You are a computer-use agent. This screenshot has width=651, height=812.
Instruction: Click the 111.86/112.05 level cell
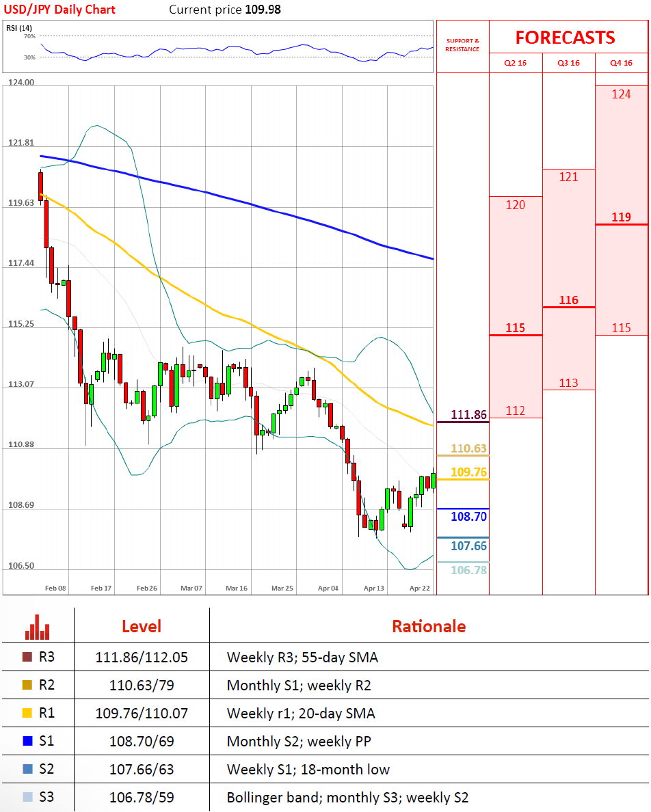click(142, 657)
